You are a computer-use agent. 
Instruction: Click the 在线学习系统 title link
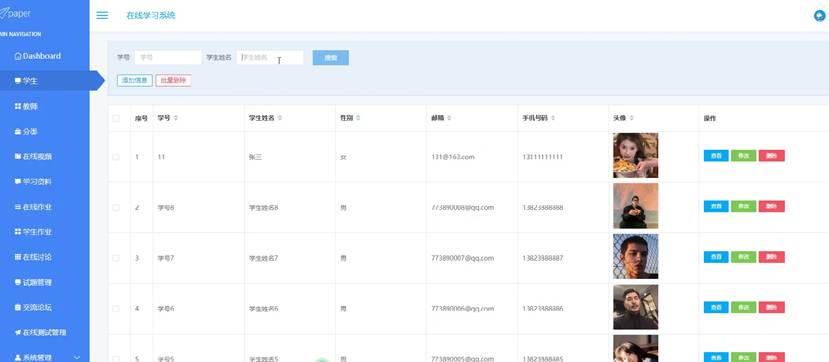pos(151,15)
